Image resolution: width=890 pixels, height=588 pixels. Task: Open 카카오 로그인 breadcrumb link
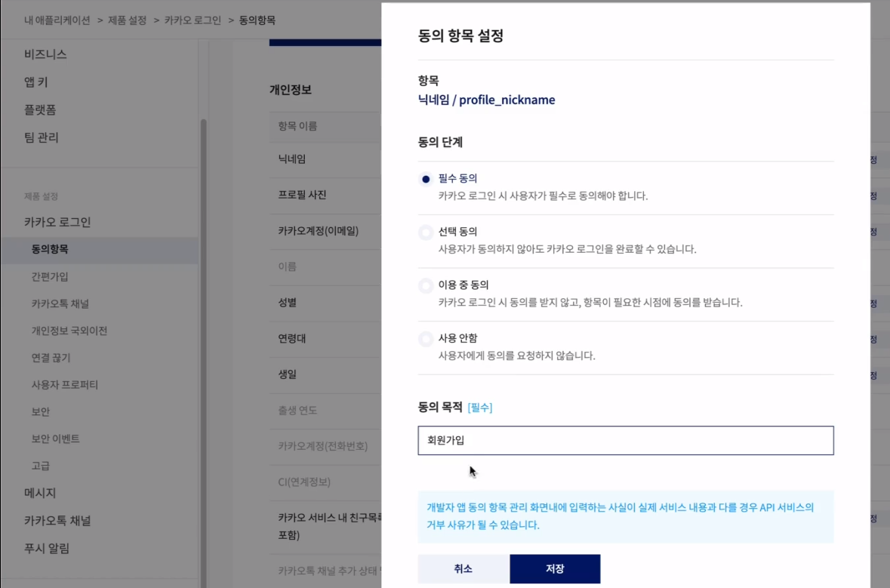(192, 20)
